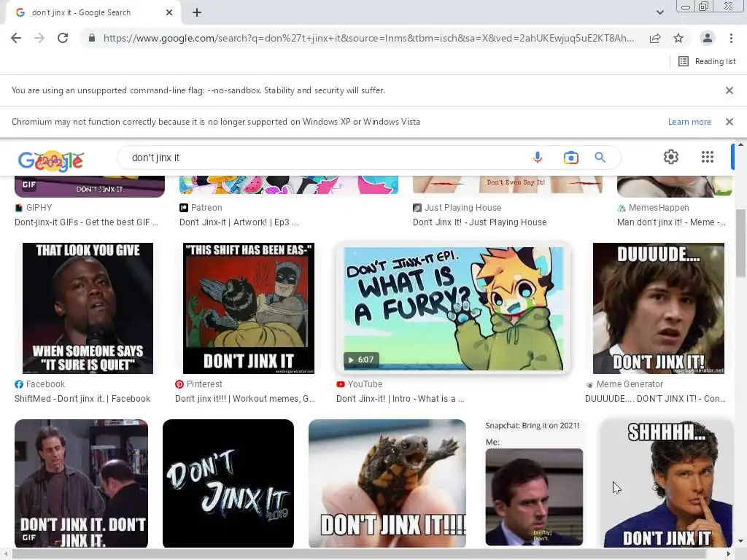Click the YouTube source icon
The width and height of the screenshot is (747, 560).
340,384
